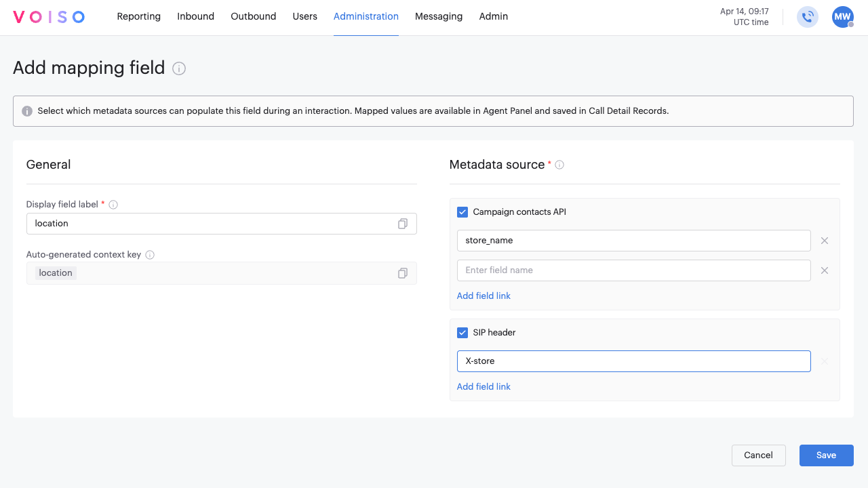Click the Cancel button
Screen dimensions: 868x488
pos(758,455)
